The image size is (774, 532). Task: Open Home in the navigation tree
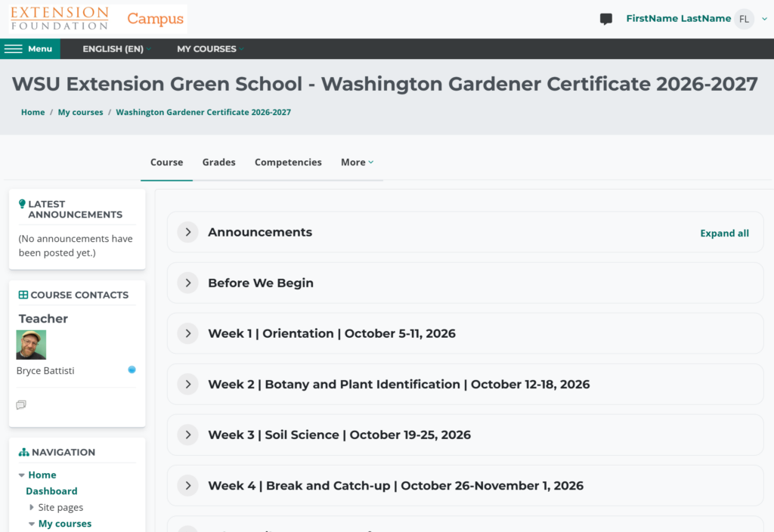[x=42, y=475]
